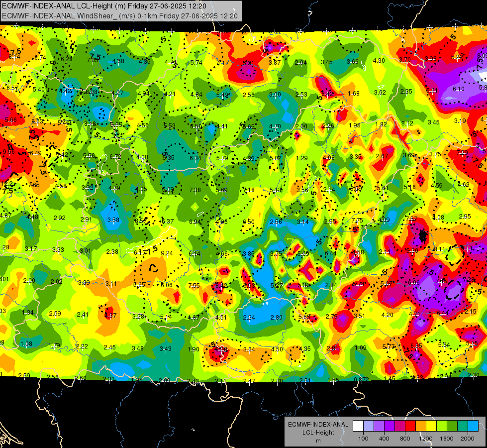Click the wind shear value 1.34

[x=28, y=312]
